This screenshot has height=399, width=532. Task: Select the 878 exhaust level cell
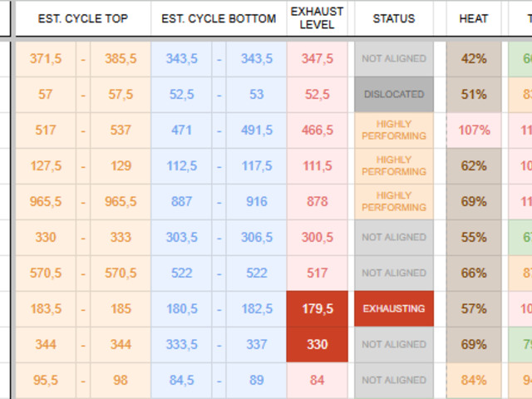318,201
